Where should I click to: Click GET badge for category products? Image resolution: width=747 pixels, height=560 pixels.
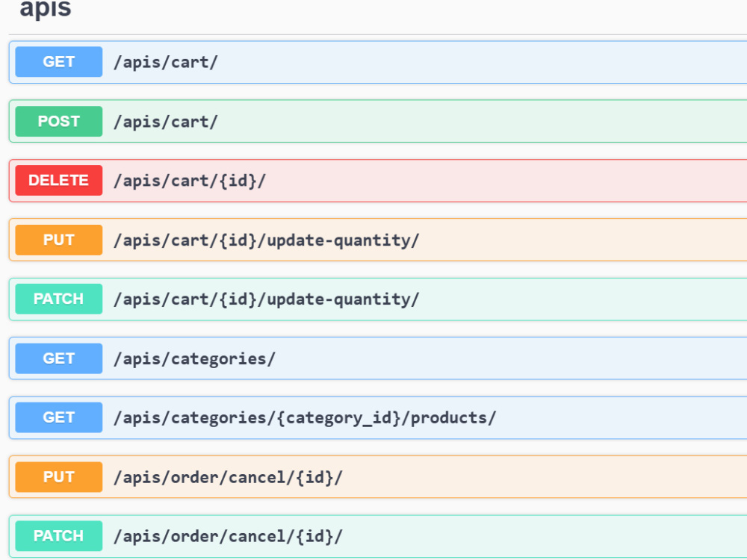pyautogui.click(x=58, y=417)
